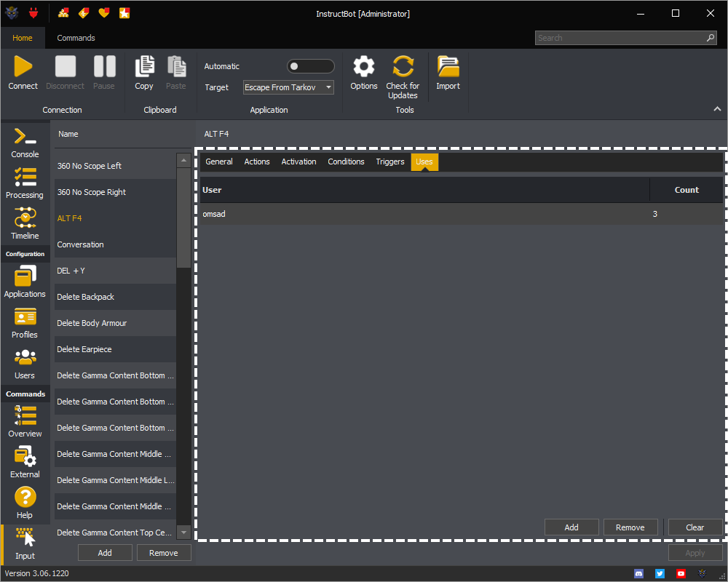Open the commands Overview section
Viewport: 728px width, 582px height.
[25, 422]
